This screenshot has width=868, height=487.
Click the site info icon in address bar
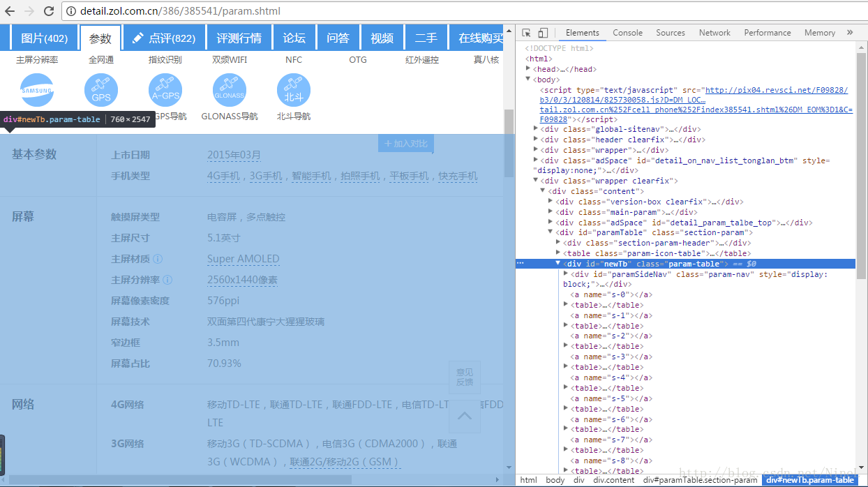pyautogui.click(x=73, y=11)
